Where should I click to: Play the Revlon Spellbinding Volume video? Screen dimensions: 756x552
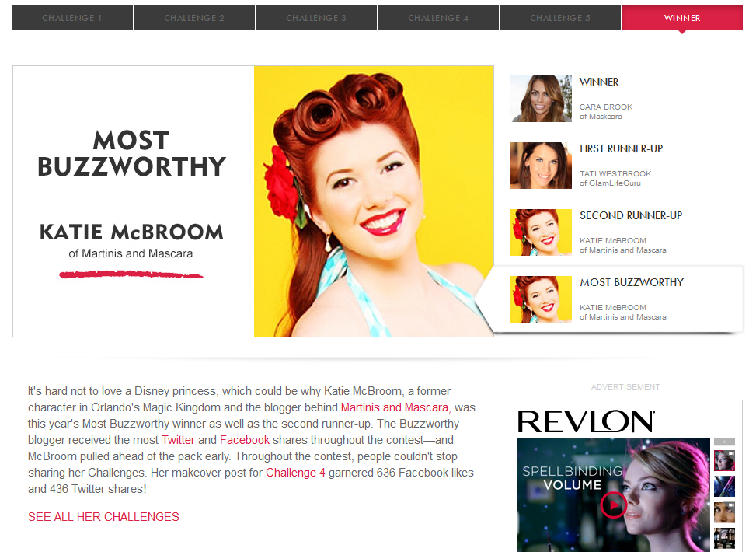(x=613, y=505)
